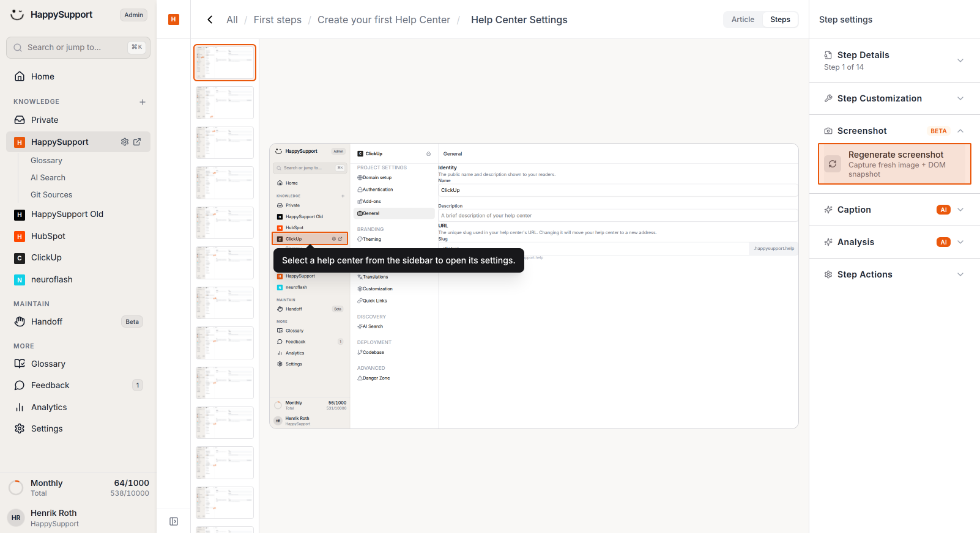Viewport: 980px width, 533px height.
Task: Switch to the Steps tab
Action: pyautogui.click(x=780, y=20)
